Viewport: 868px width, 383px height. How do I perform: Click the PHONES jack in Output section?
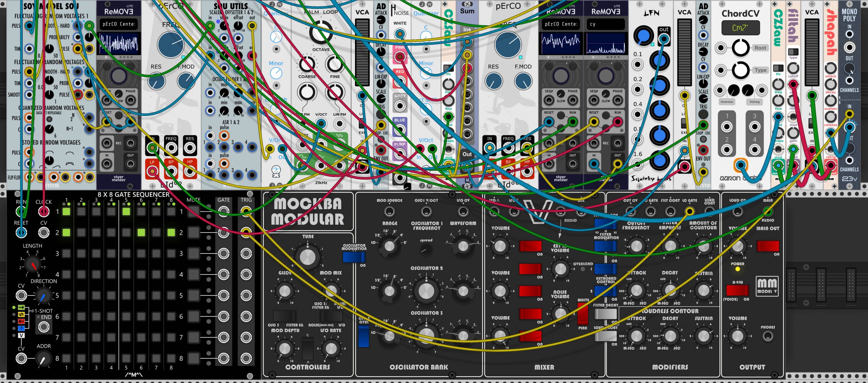tap(768, 336)
